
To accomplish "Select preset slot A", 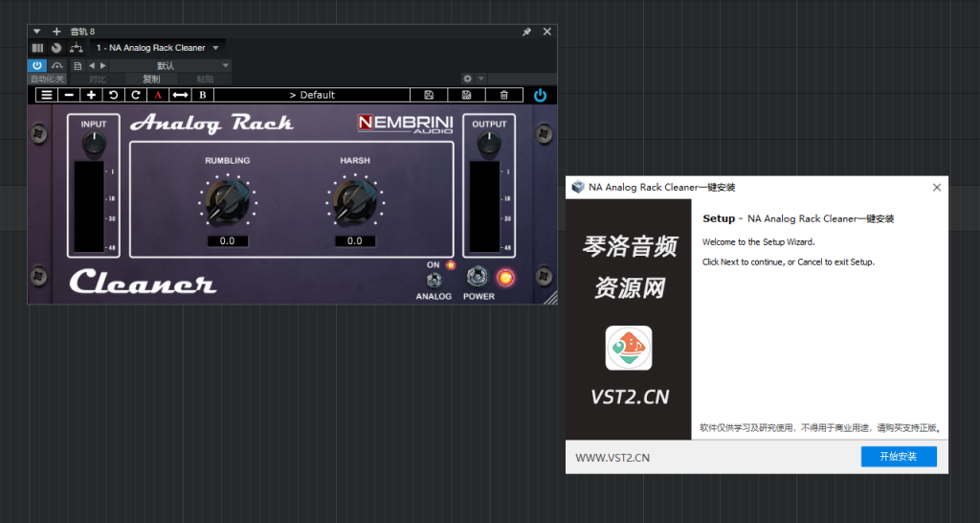I will click(158, 95).
